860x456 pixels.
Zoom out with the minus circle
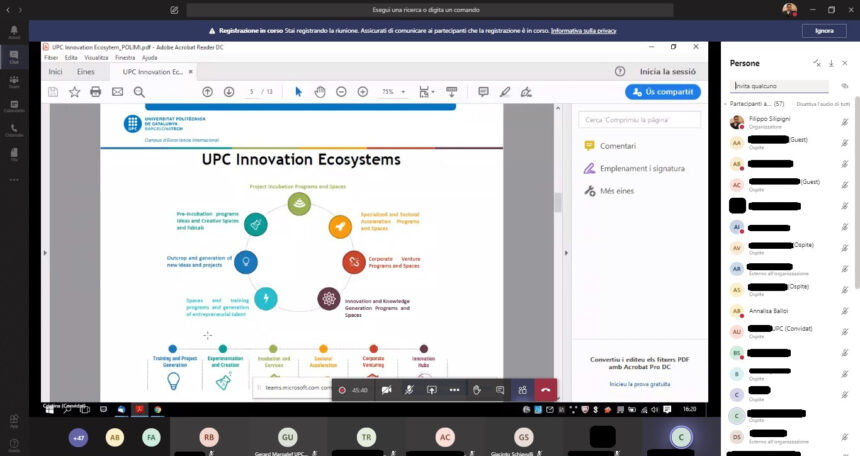[x=341, y=92]
